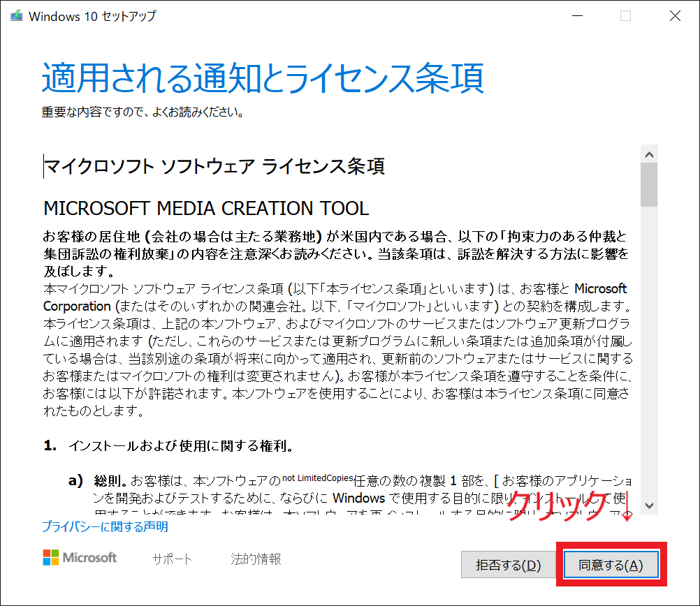Open the サポート link
This screenshot has height=606, width=700.
[x=173, y=559]
